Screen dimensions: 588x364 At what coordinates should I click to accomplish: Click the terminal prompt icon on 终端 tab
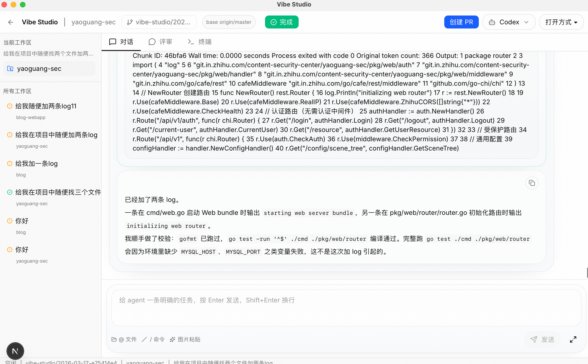[191, 42]
